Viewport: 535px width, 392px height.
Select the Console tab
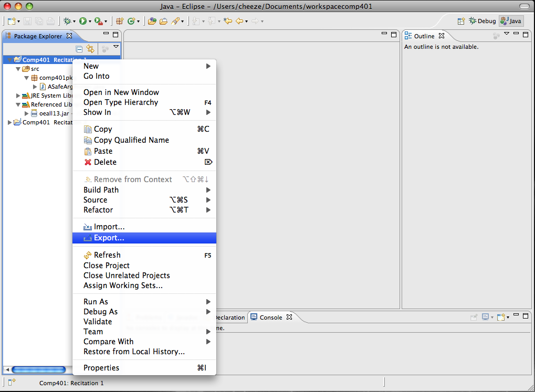point(271,317)
